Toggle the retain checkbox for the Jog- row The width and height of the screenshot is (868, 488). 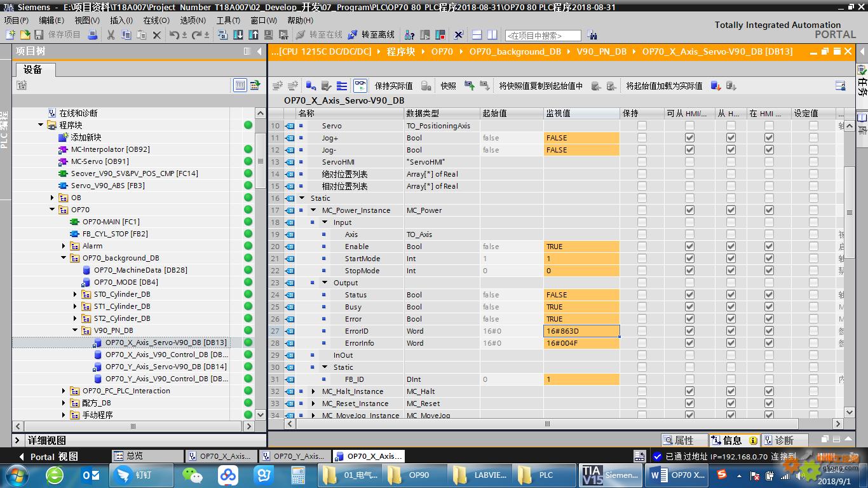tap(642, 150)
